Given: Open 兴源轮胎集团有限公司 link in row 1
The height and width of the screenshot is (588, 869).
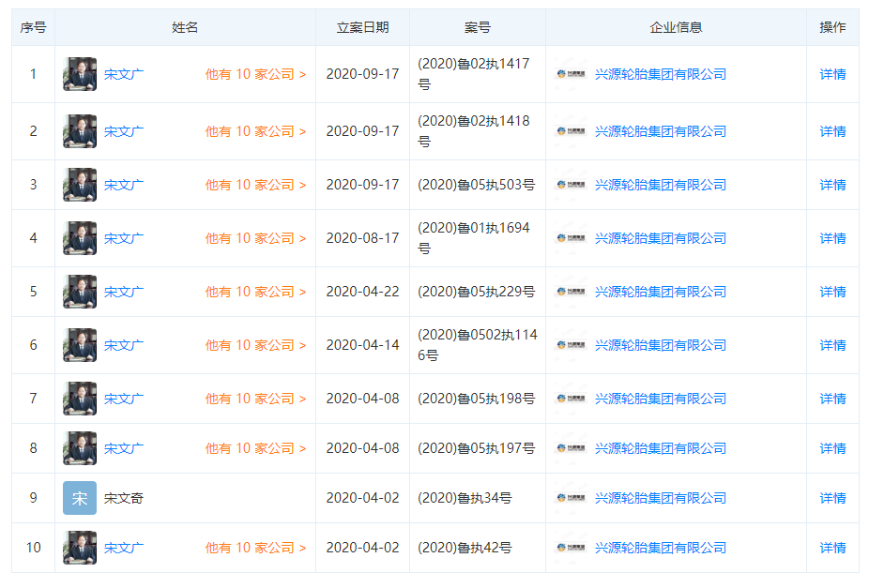Looking at the screenshot, I should 660,74.
